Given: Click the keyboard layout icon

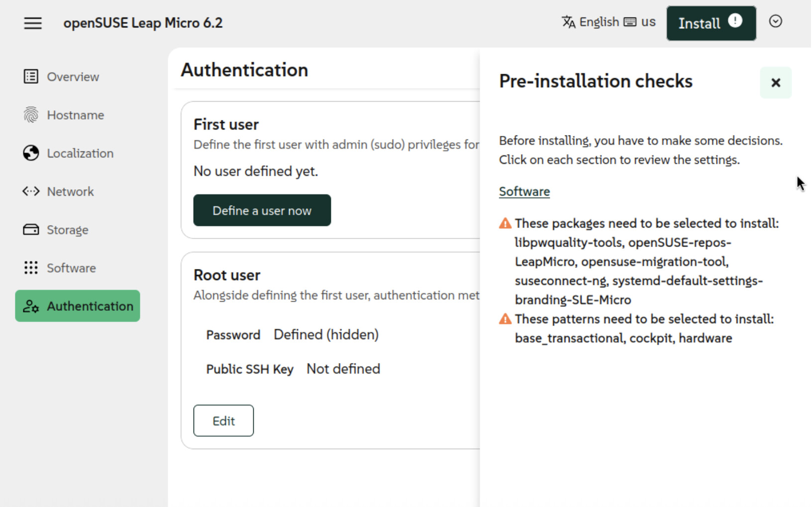Looking at the screenshot, I should (630, 22).
